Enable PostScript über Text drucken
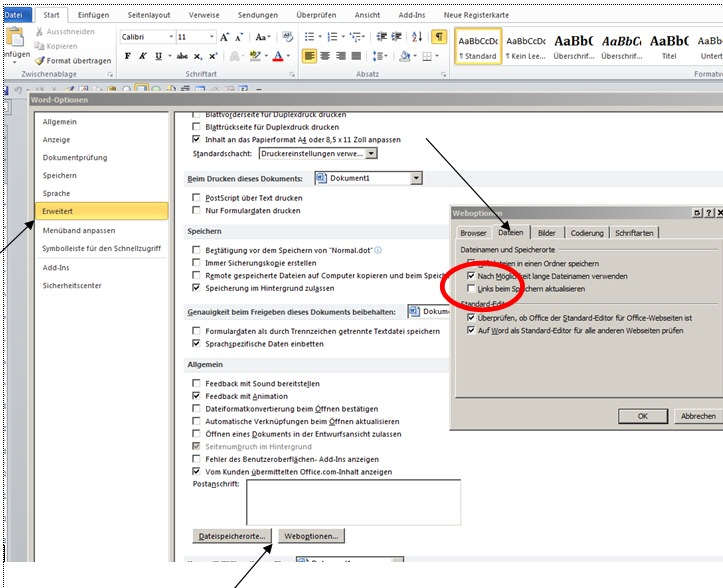Viewport: 723px width, 588px height. point(196,197)
